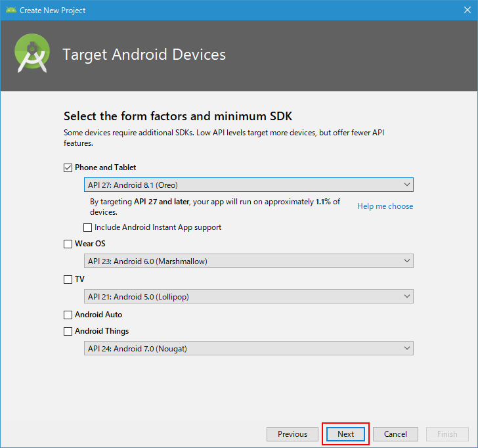Enable the Android Things checkbox
Viewport: 478px width, 448px height.
click(x=68, y=331)
